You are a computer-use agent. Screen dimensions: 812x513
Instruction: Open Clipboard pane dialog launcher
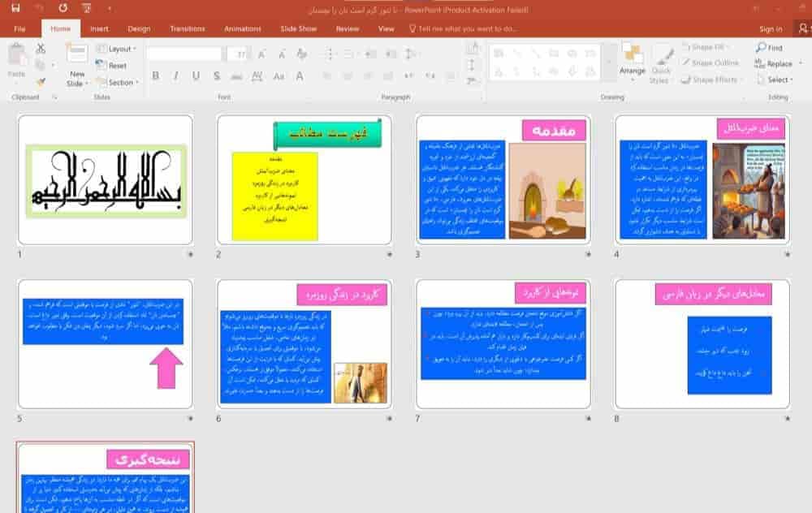point(55,97)
